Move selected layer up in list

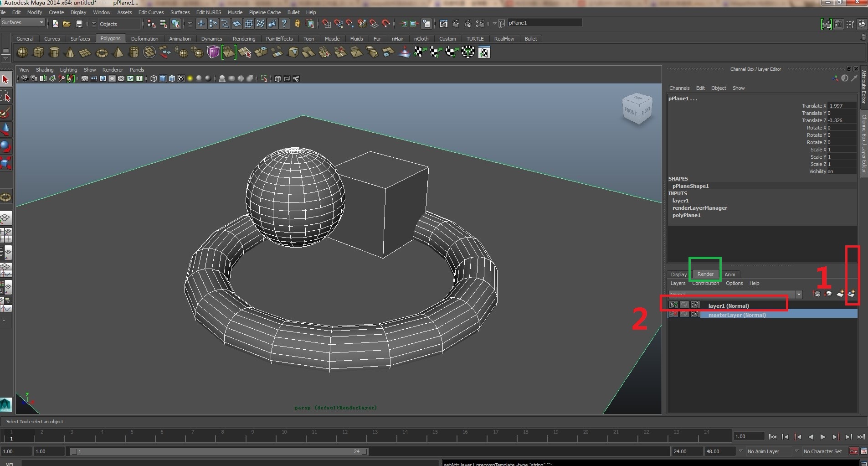[x=817, y=294]
